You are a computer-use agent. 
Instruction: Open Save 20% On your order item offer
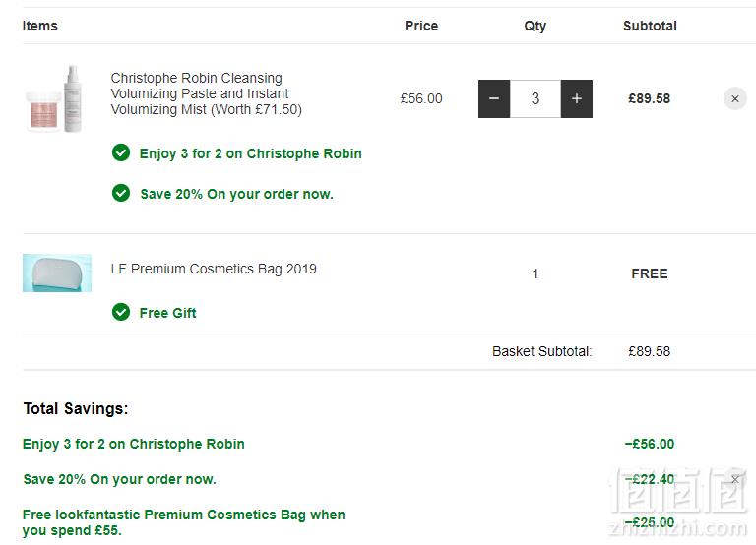point(236,194)
